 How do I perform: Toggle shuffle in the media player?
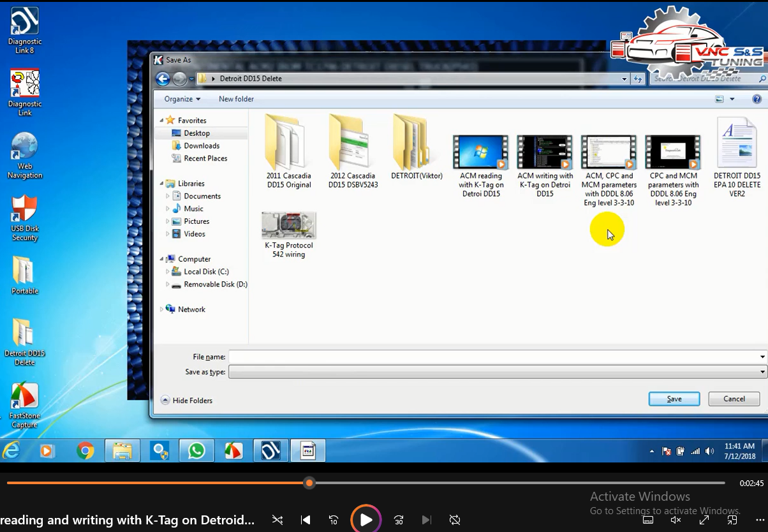(277, 520)
